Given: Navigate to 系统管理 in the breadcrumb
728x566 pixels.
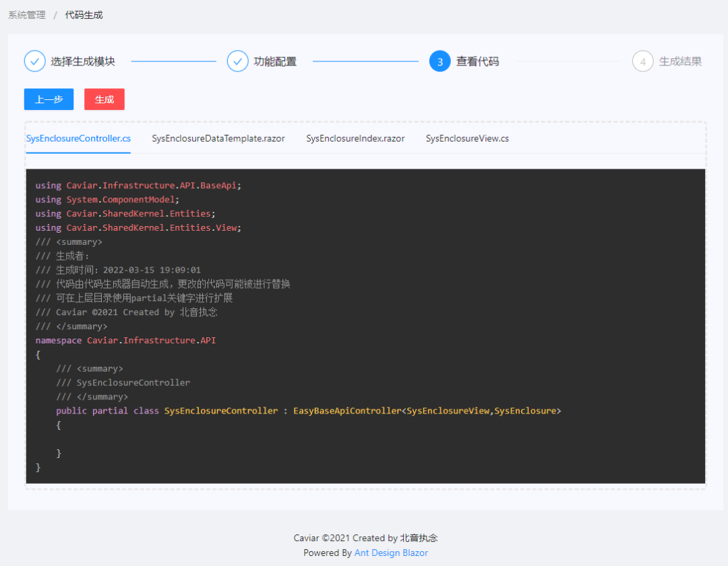Looking at the screenshot, I should click(26, 15).
